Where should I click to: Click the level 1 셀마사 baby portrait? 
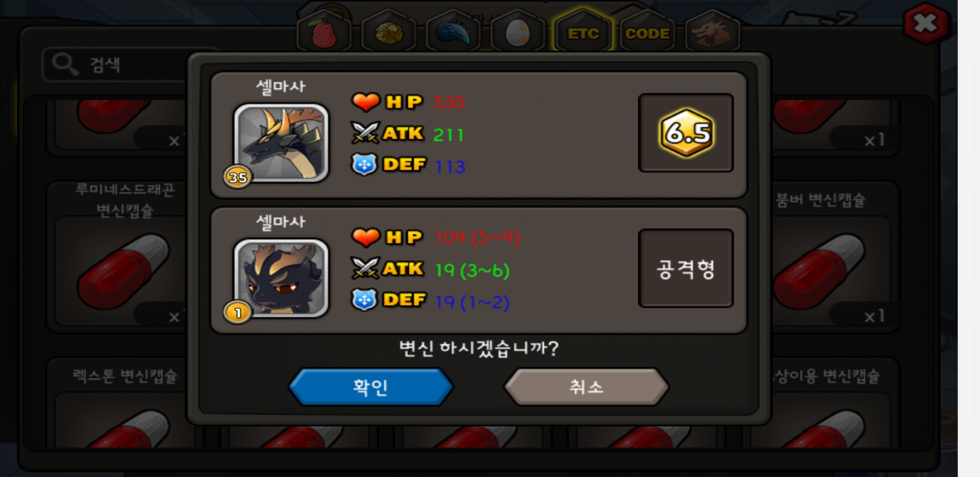pos(281,278)
